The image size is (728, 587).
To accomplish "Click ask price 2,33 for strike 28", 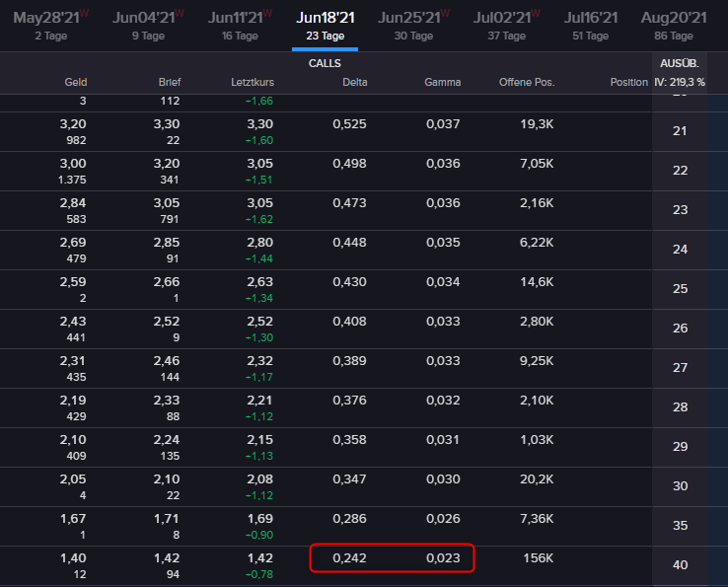I will coord(167,401).
